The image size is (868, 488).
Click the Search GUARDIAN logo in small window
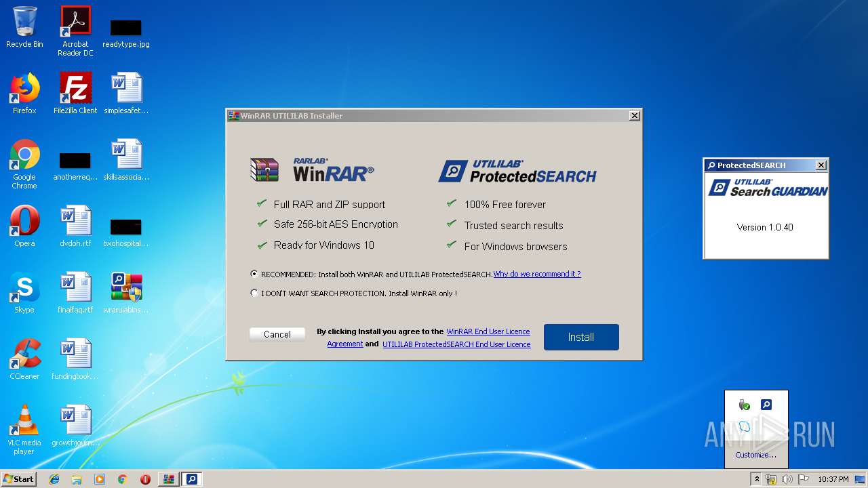pyautogui.click(x=768, y=187)
